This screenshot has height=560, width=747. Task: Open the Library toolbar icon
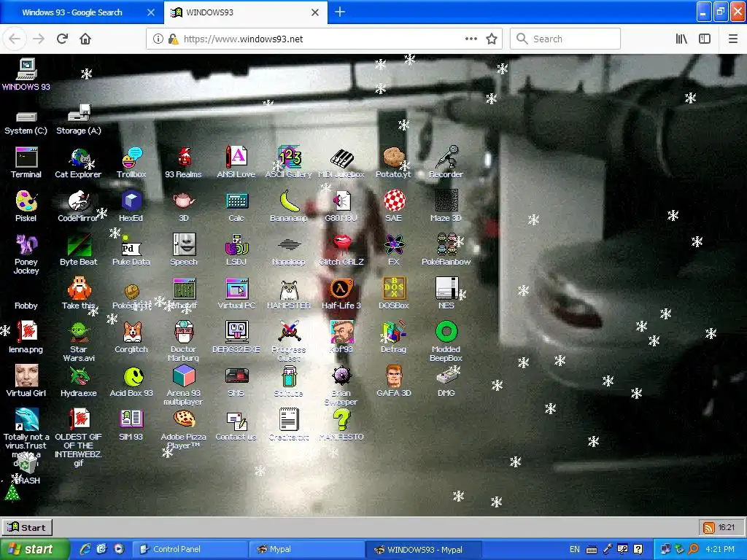(x=681, y=39)
